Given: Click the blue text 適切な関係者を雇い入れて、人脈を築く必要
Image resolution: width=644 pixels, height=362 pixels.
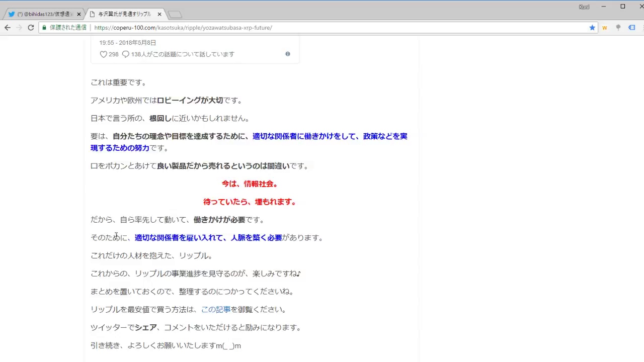Looking at the screenshot, I should coord(208,238).
